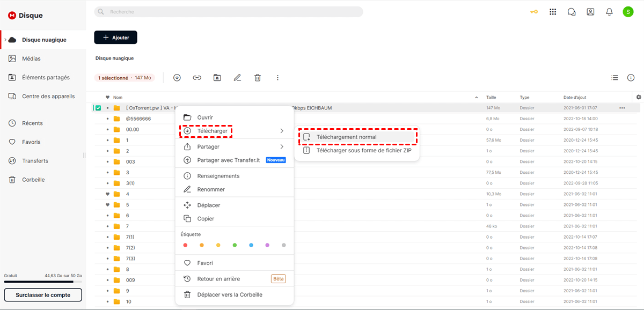Choose Renommer in the context menu
This screenshot has height=310, width=644.
[235, 189]
